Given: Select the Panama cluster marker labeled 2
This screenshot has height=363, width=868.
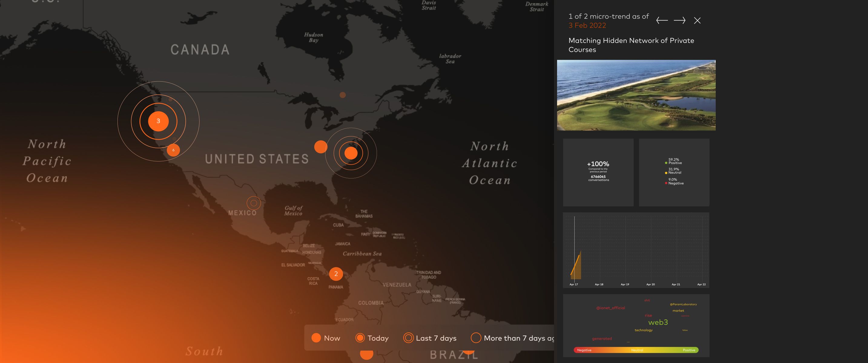Looking at the screenshot, I should [336, 274].
